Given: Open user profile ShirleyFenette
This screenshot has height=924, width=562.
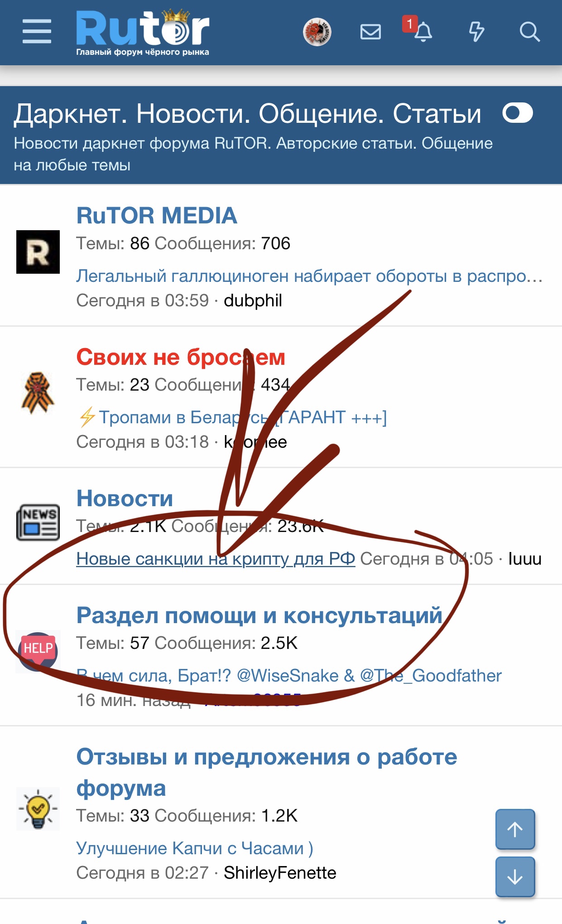Looking at the screenshot, I should click(x=280, y=873).
